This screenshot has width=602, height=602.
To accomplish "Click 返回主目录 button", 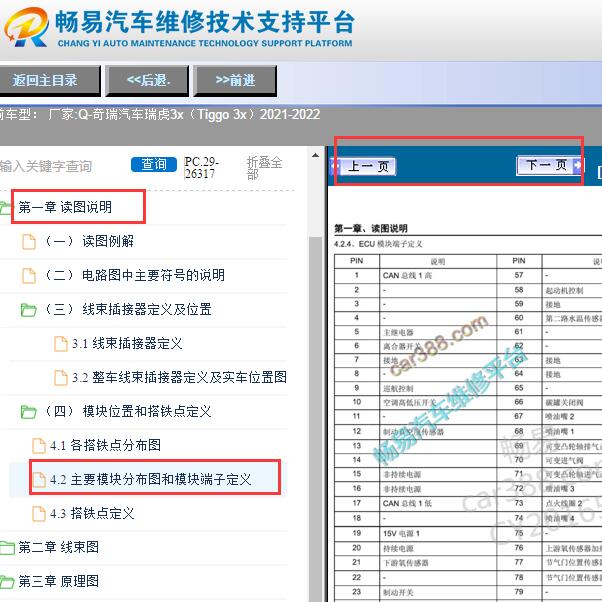I will point(50,81).
